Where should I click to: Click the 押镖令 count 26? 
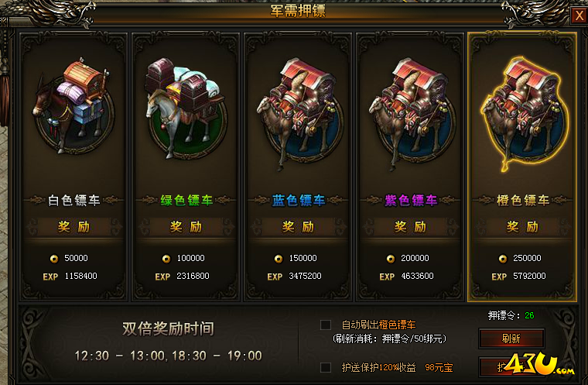point(529,315)
